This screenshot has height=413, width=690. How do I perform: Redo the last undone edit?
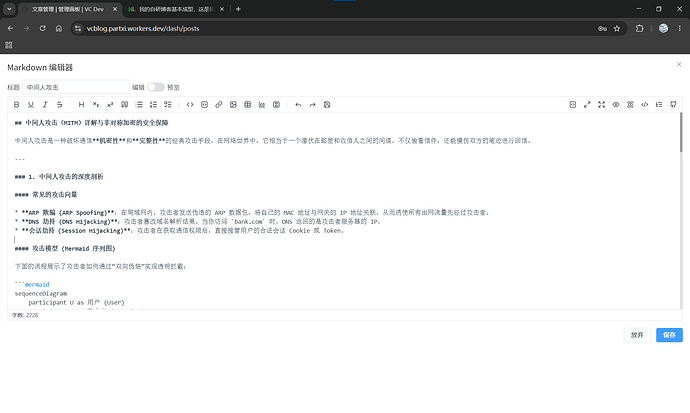click(312, 105)
